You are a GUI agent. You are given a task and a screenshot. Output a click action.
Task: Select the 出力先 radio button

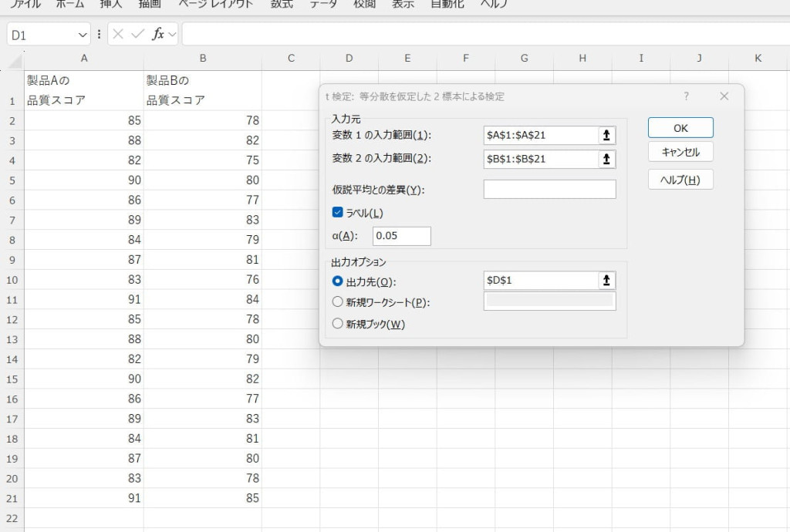(337, 281)
